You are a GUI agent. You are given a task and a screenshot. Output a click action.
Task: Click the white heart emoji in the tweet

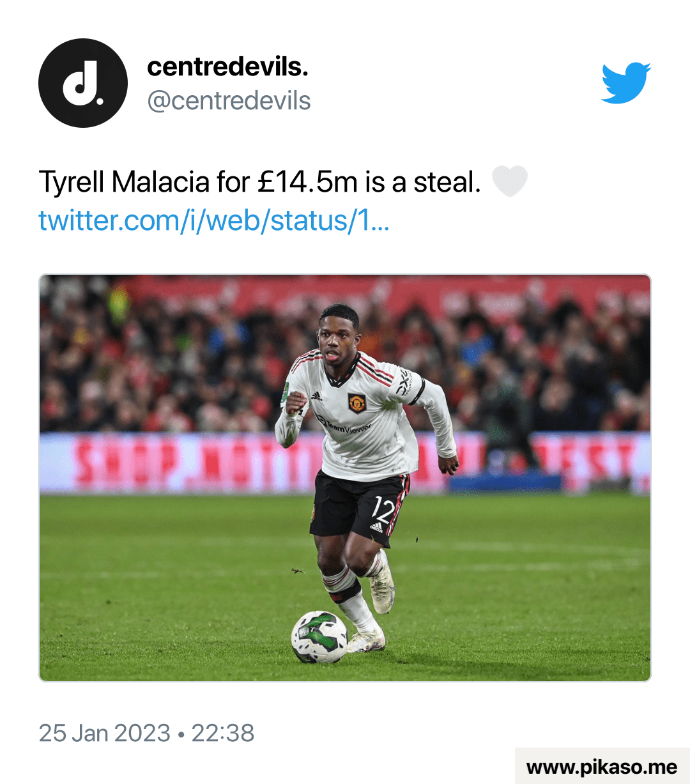coord(509,181)
